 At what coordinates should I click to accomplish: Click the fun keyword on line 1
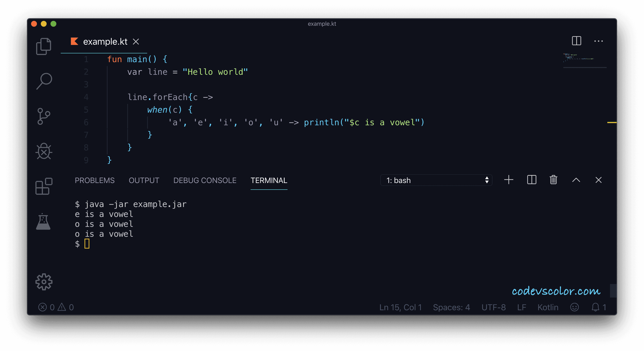click(x=115, y=59)
